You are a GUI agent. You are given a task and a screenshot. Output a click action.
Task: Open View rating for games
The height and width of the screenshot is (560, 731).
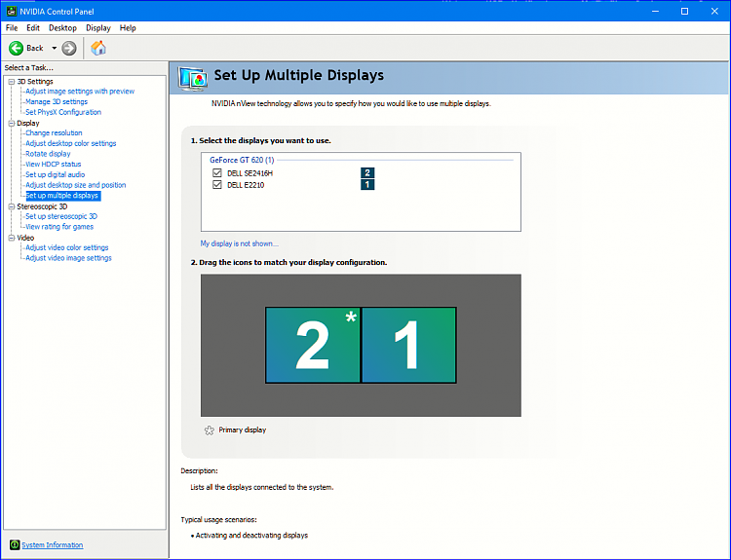59,227
